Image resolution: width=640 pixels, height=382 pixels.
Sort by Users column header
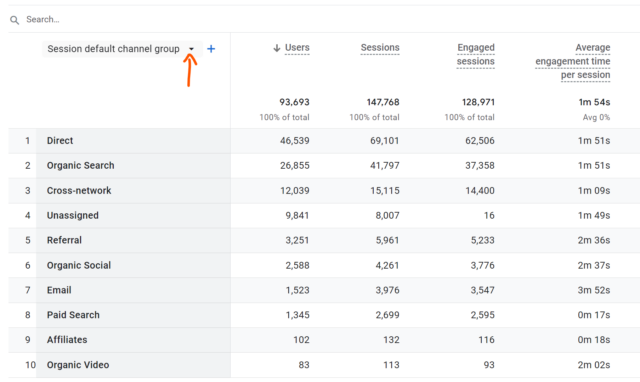pyautogui.click(x=297, y=48)
